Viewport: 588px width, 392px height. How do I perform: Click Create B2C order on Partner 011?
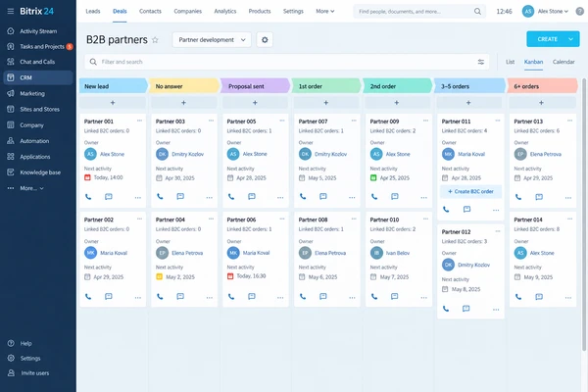[x=470, y=192]
